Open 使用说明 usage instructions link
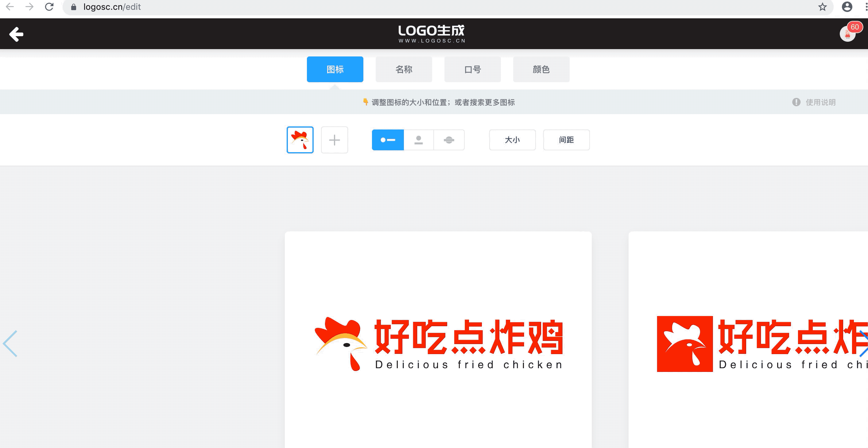 click(820, 102)
